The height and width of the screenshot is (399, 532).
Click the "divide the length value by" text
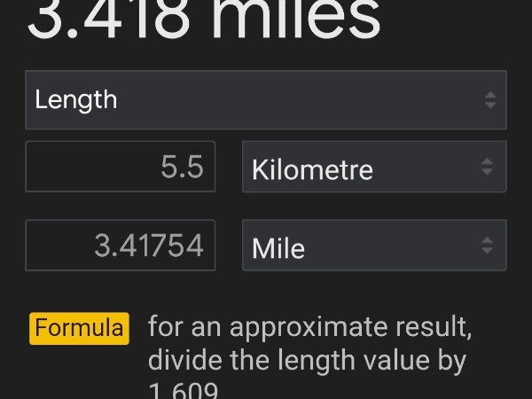coord(307,361)
